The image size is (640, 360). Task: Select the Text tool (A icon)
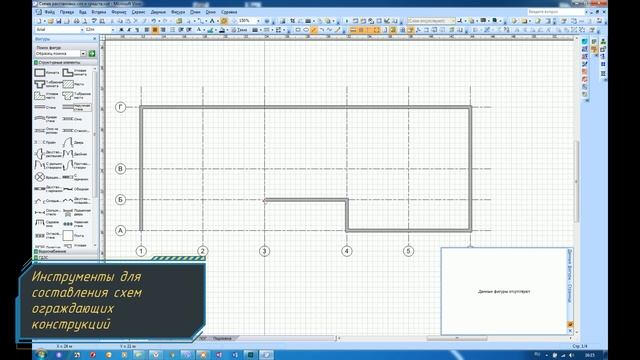click(212, 21)
